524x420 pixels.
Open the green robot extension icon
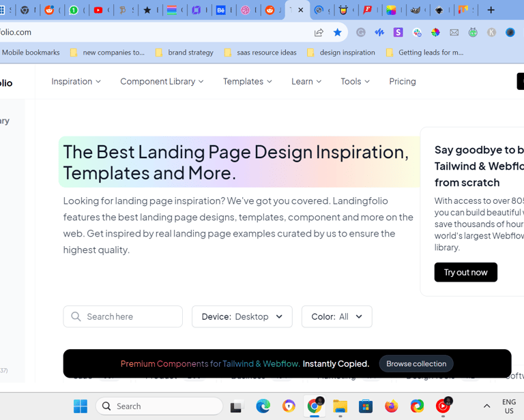473,32
